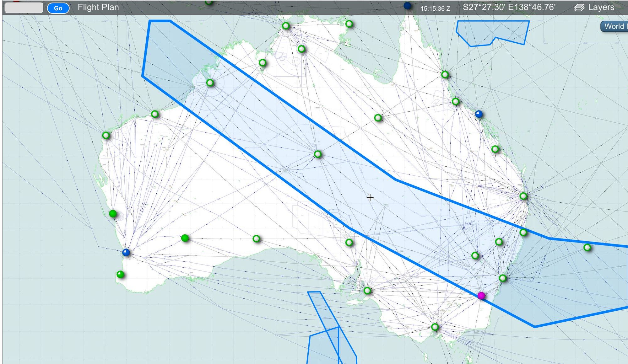The width and height of the screenshot is (628, 364).
Task: Click the coordinates readout S27°27.30' E138°46.76'
Action: [x=509, y=7]
